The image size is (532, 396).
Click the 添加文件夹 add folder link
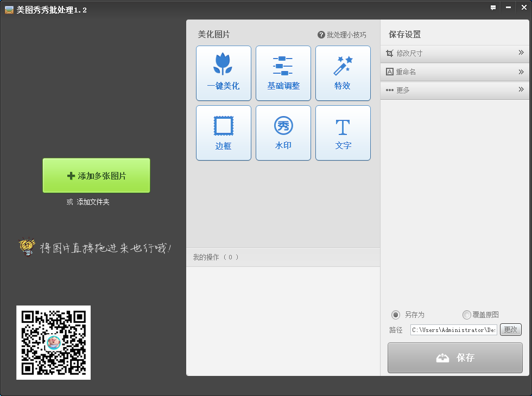pyautogui.click(x=93, y=202)
